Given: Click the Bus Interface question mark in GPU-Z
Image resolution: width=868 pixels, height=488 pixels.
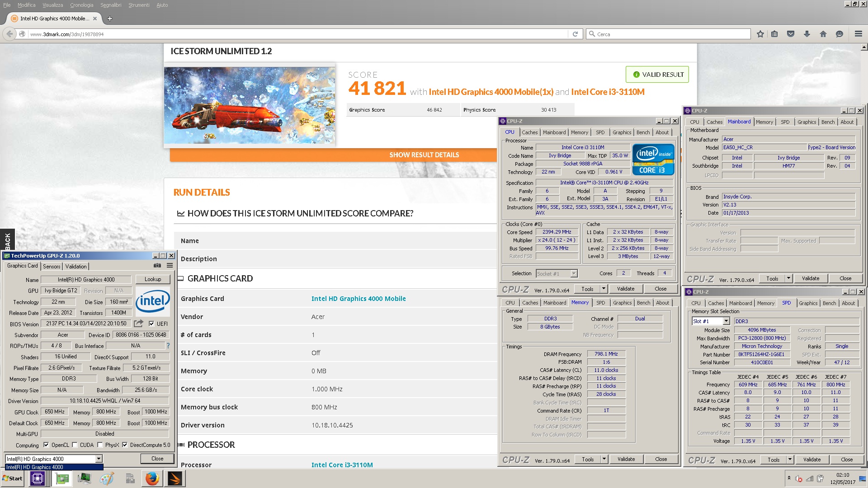Looking at the screenshot, I should (x=168, y=346).
